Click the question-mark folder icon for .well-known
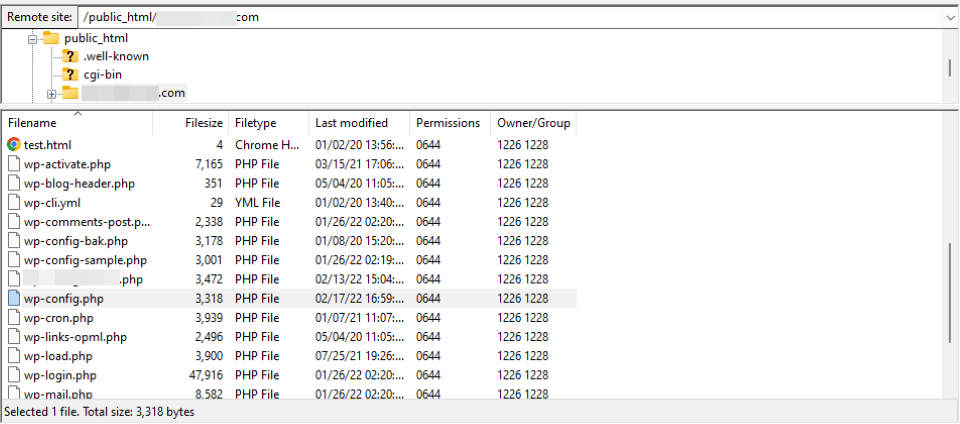 (x=70, y=56)
